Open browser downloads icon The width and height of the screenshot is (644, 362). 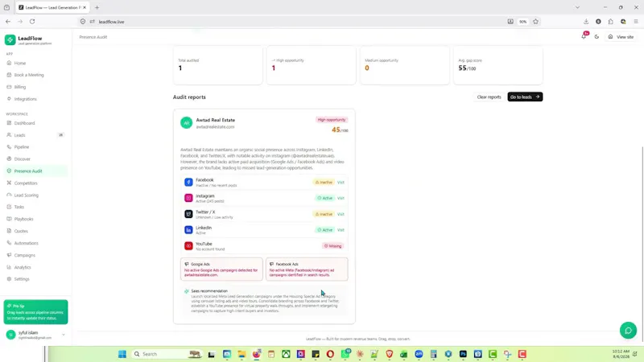[586, 22]
